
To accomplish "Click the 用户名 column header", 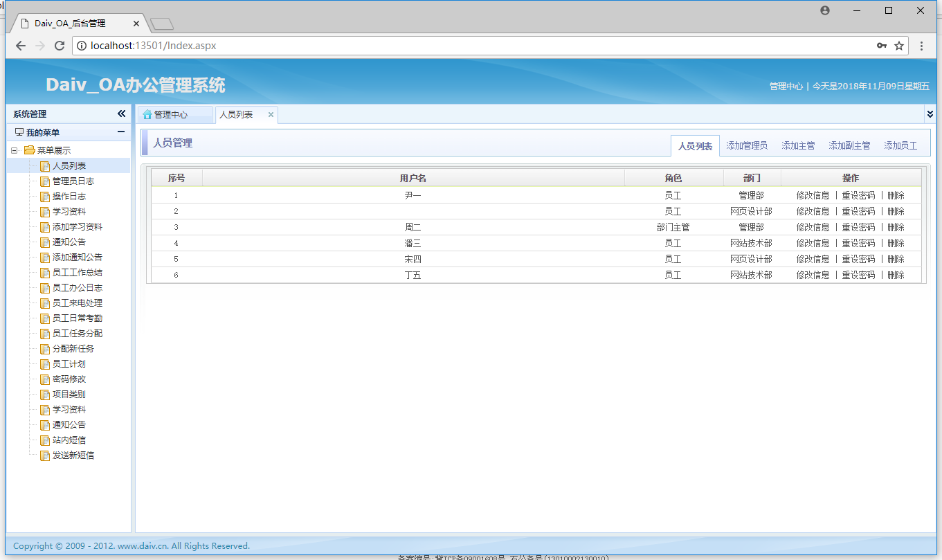I will [x=413, y=178].
